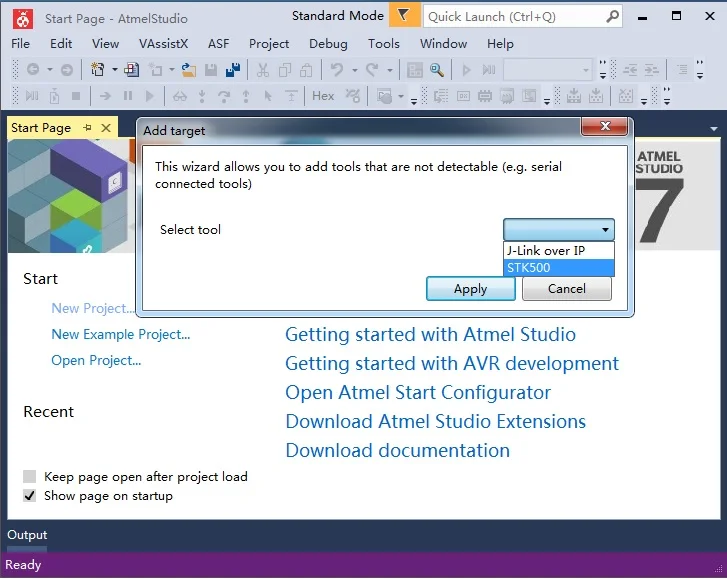Open the Output panel tab
This screenshot has width=727, height=579.
pos(27,535)
